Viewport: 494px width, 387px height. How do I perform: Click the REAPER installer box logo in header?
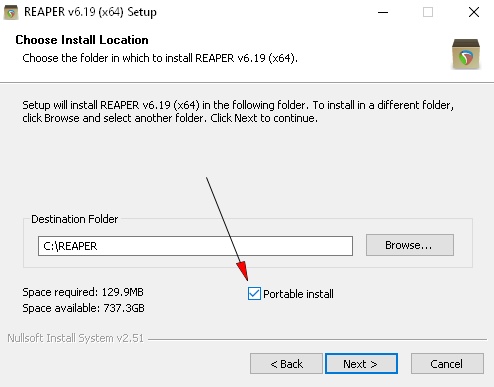466,54
